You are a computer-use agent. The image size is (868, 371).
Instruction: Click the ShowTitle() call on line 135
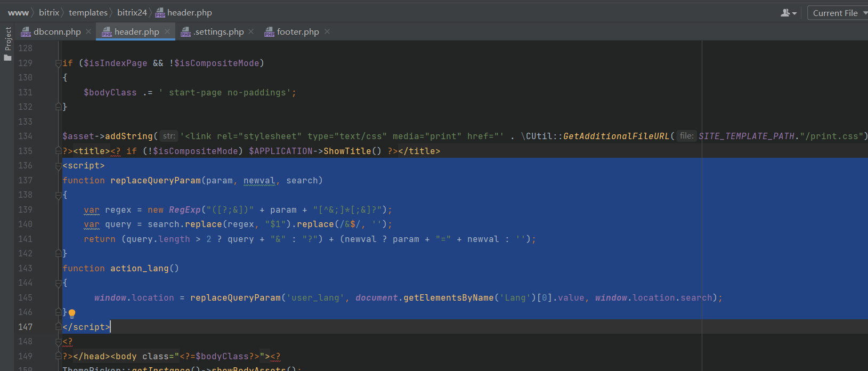[353, 151]
